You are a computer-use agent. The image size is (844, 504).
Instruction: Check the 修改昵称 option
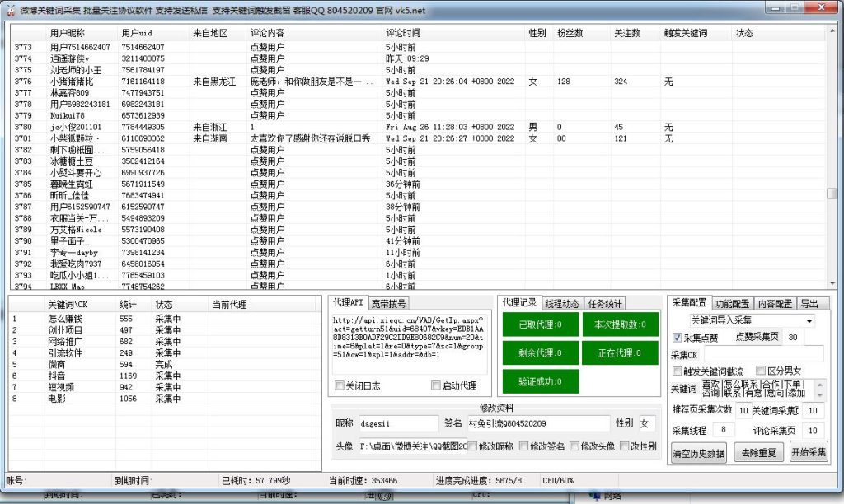coord(473,446)
